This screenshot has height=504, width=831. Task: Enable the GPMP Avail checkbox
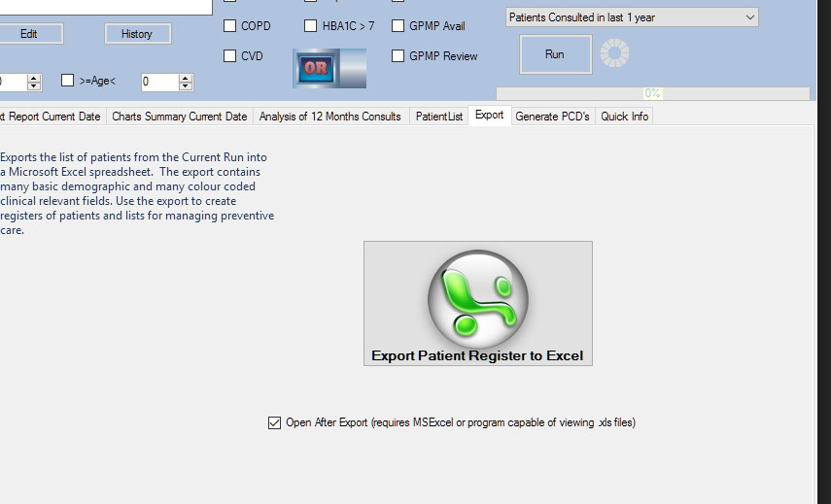click(x=398, y=26)
